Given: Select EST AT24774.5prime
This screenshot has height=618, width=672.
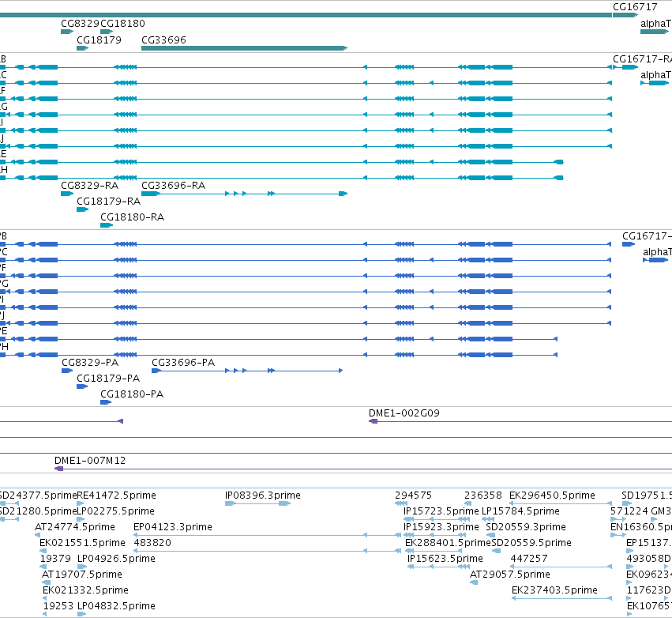Looking at the screenshot, I should point(75,527).
